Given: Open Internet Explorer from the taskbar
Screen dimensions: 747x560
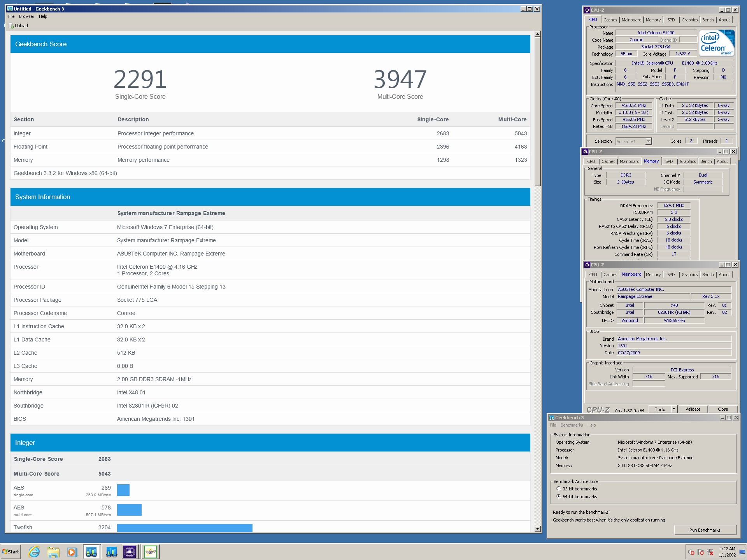Looking at the screenshot, I should coord(34,552).
